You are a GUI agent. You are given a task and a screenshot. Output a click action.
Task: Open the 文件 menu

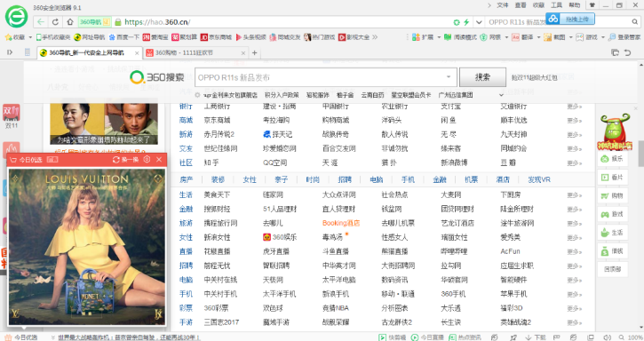502,5
